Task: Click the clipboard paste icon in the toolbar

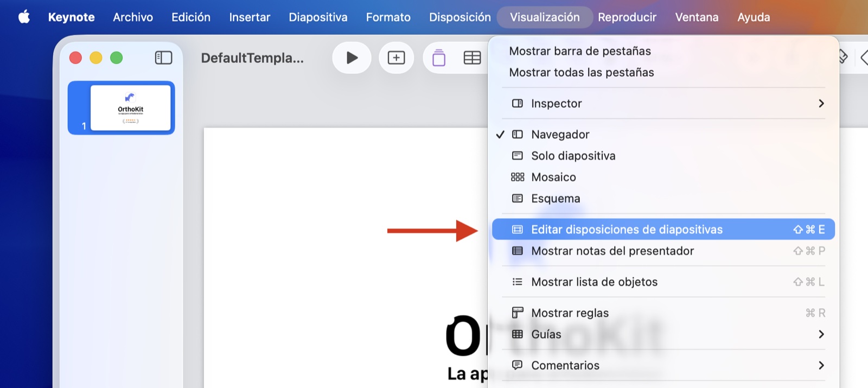Action: coord(438,58)
